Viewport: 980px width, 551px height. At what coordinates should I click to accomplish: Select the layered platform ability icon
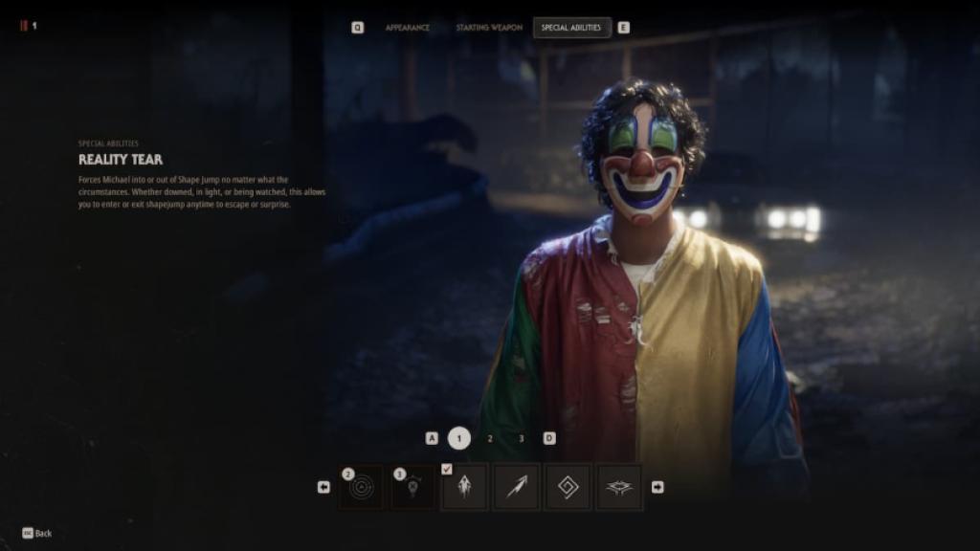click(619, 487)
